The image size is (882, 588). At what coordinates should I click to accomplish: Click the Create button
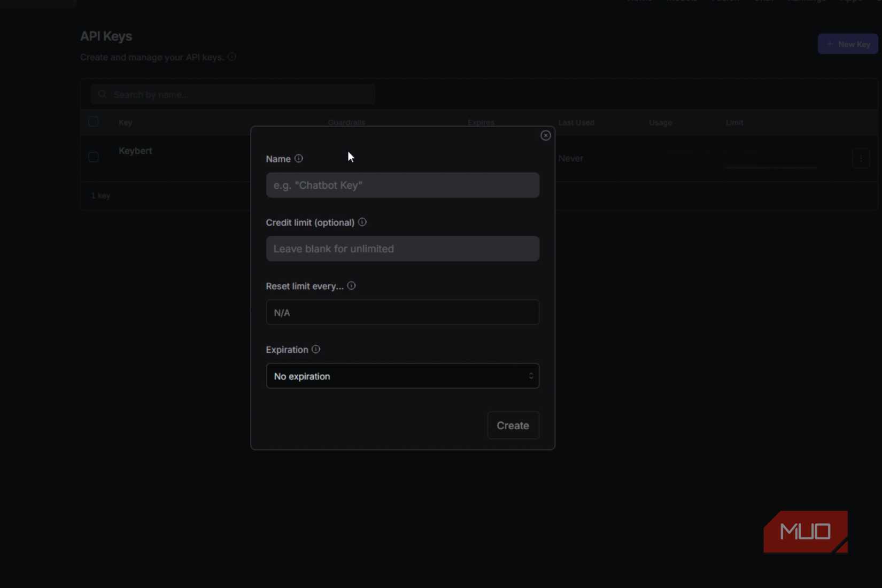click(x=513, y=425)
